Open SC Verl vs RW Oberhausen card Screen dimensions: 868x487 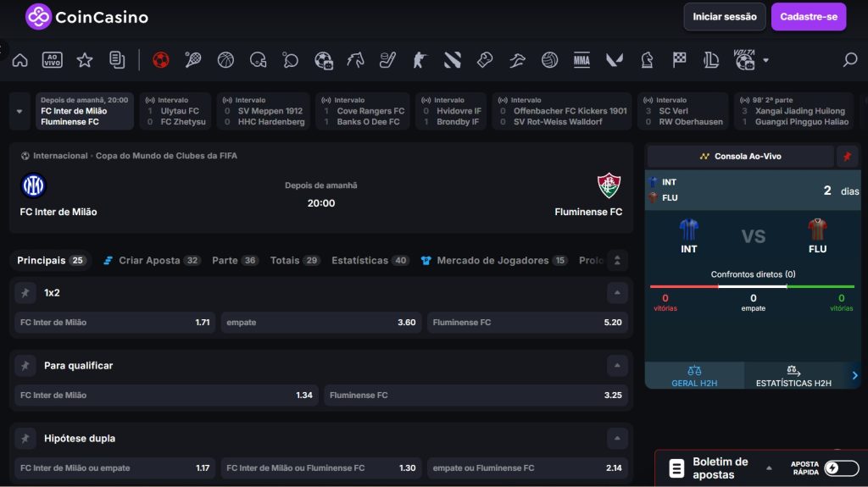coord(683,111)
